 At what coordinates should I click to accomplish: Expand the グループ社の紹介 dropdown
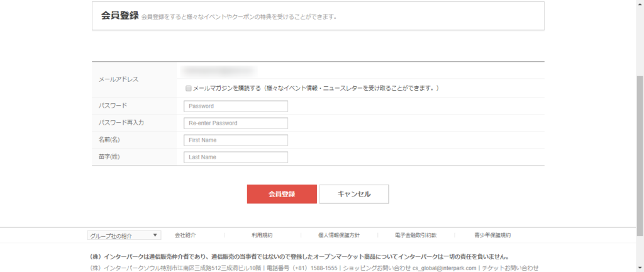pos(124,235)
